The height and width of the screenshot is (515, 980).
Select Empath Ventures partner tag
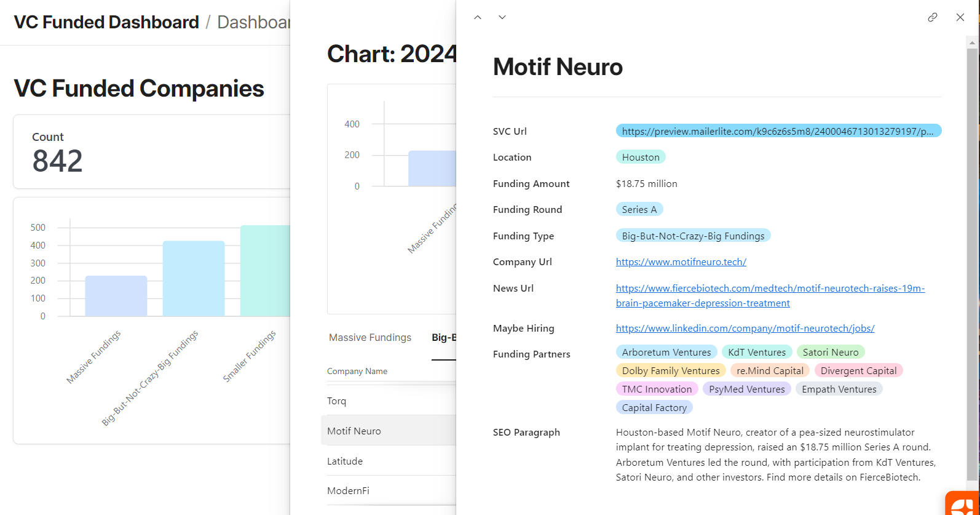pos(839,389)
